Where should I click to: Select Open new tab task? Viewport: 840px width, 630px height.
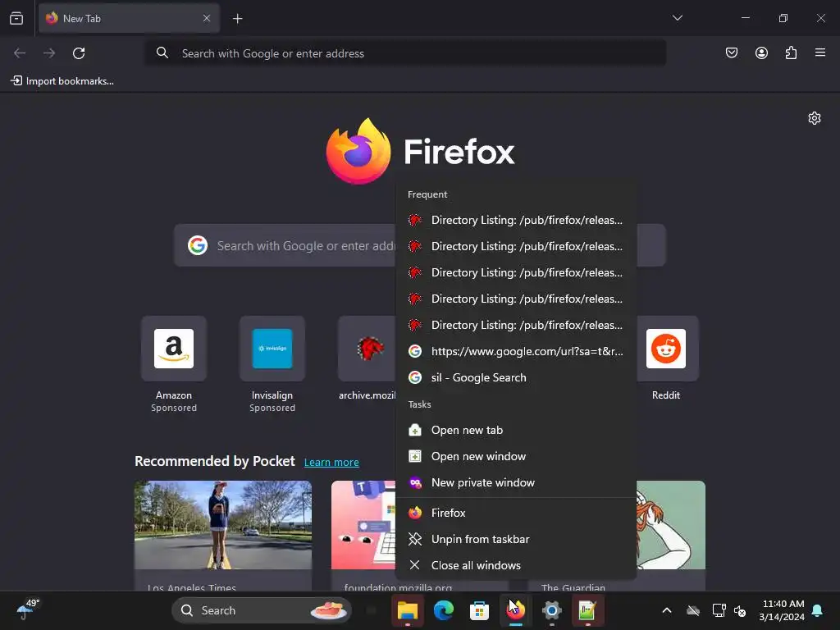click(515, 430)
